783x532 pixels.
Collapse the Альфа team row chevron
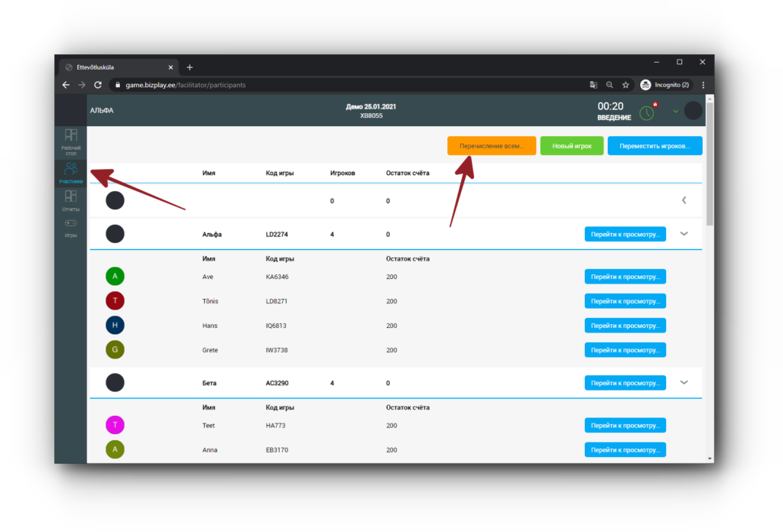(x=684, y=234)
